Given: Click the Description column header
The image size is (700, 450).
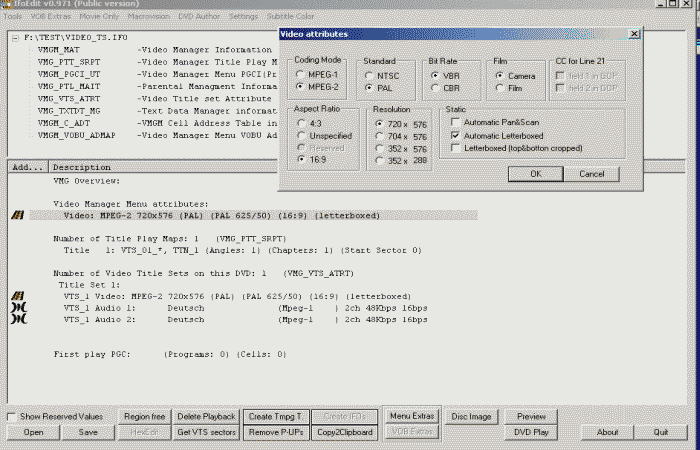Looking at the screenshot, I should click(83, 167).
